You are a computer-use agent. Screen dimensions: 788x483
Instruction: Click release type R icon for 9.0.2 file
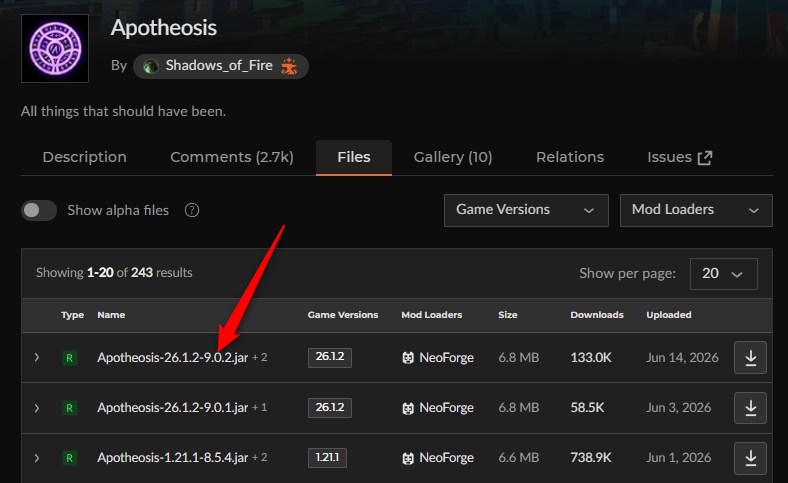[69, 358]
